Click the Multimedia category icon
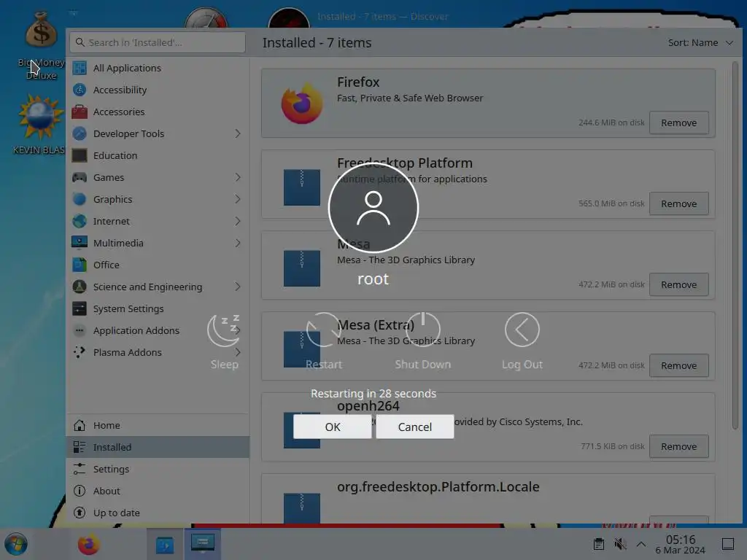This screenshot has width=747, height=560. 80,243
